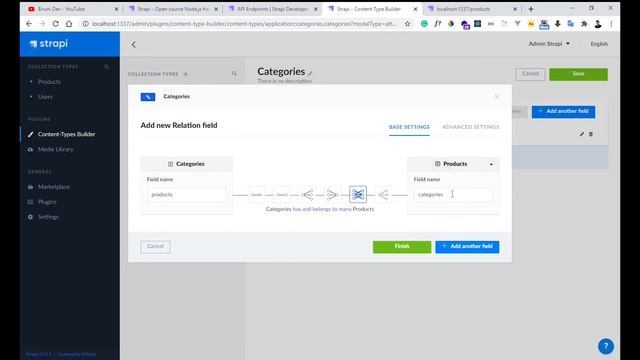Viewport: 640px width, 360px height.
Task: Open the browser extensions puzzle icon
Action: tap(584, 24)
